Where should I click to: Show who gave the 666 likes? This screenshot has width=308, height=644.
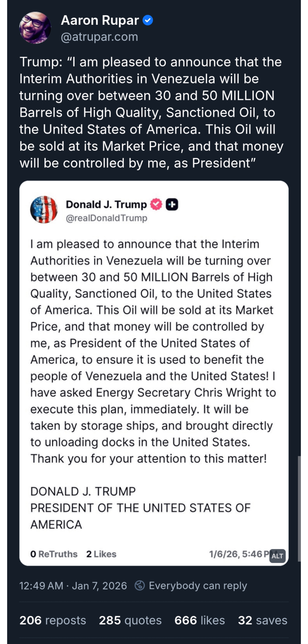tap(200, 620)
